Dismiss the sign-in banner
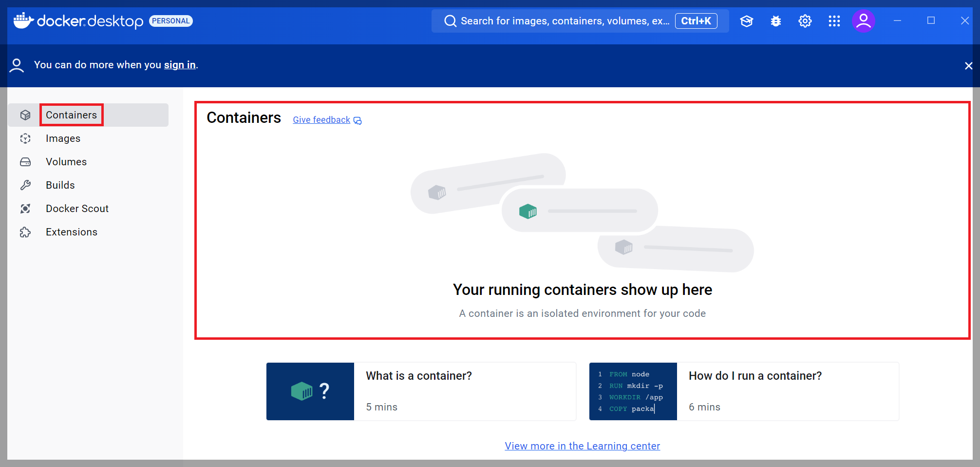 (x=968, y=66)
